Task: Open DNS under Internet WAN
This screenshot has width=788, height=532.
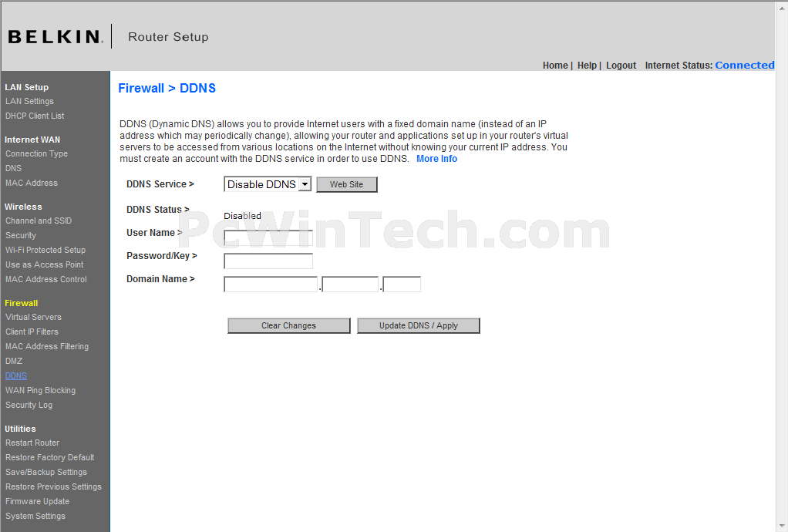Action: (x=14, y=168)
